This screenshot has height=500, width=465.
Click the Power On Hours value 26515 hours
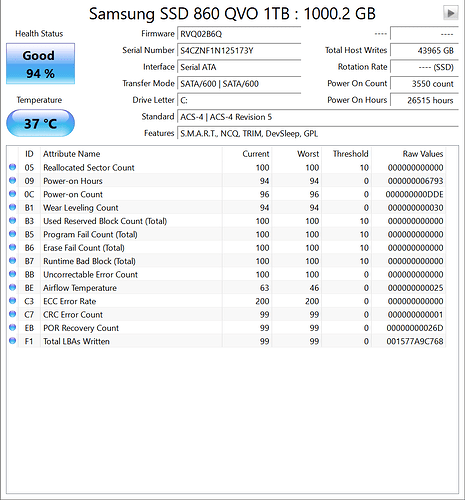point(424,100)
